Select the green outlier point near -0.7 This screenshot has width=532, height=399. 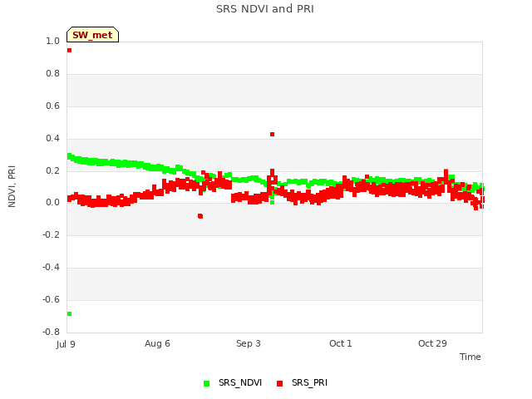point(69,314)
